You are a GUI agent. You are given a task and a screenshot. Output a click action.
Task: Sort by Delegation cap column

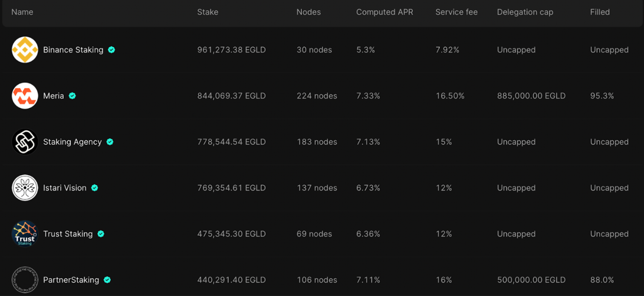coord(525,12)
